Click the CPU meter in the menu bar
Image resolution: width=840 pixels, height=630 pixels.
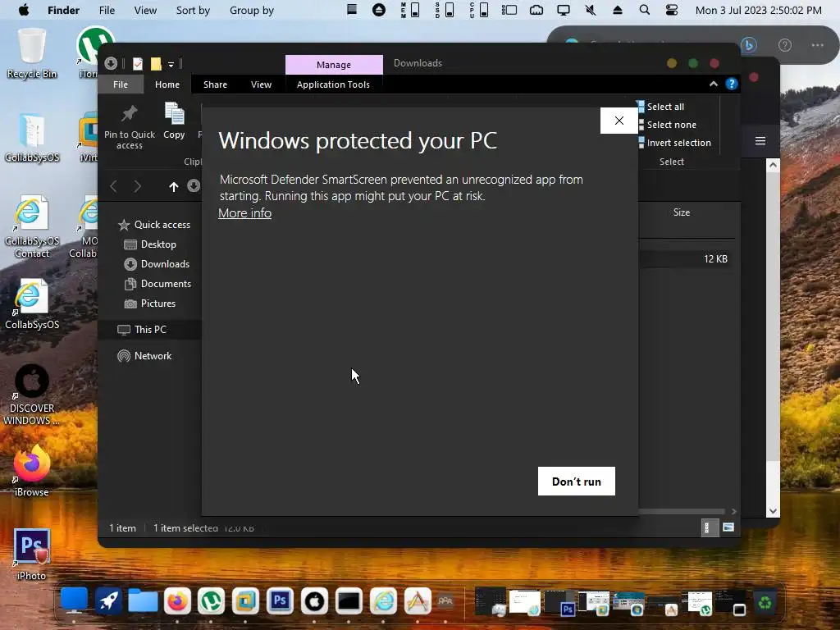click(478, 10)
